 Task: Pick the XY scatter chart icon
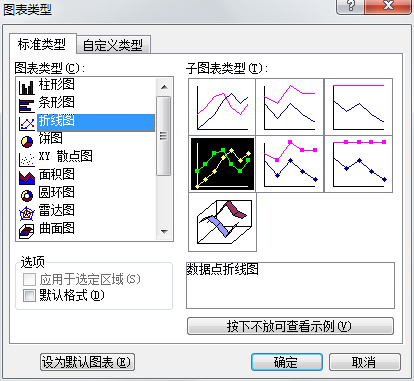pyautogui.click(x=27, y=160)
